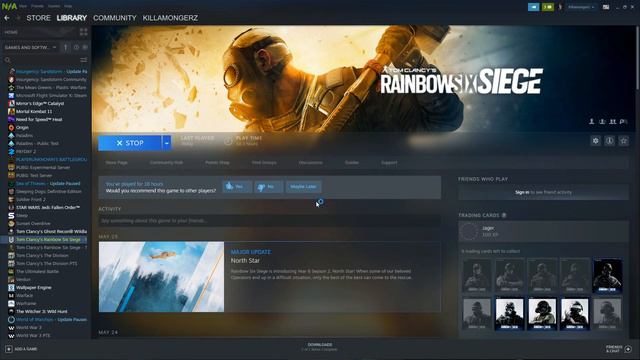Open the Support link

point(389,162)
